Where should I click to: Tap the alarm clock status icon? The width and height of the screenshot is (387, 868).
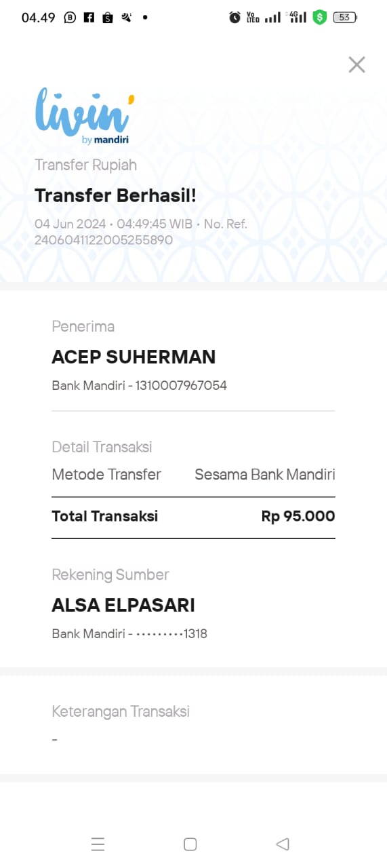click(235, 18)
